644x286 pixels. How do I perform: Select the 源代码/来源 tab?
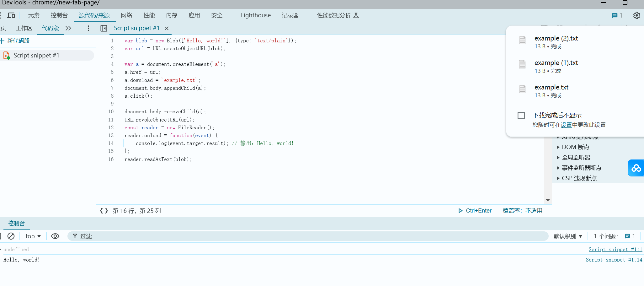pos(94,15)
